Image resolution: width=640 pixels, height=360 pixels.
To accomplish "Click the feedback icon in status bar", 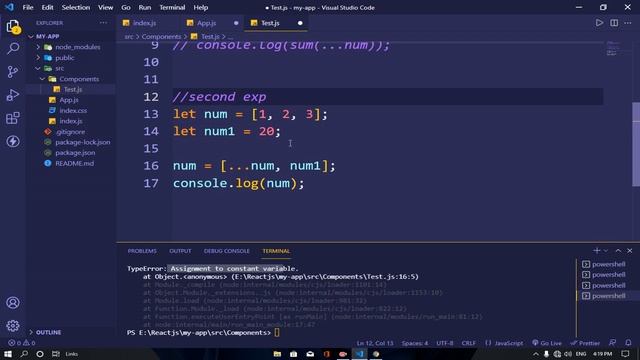I will point(612,343).
